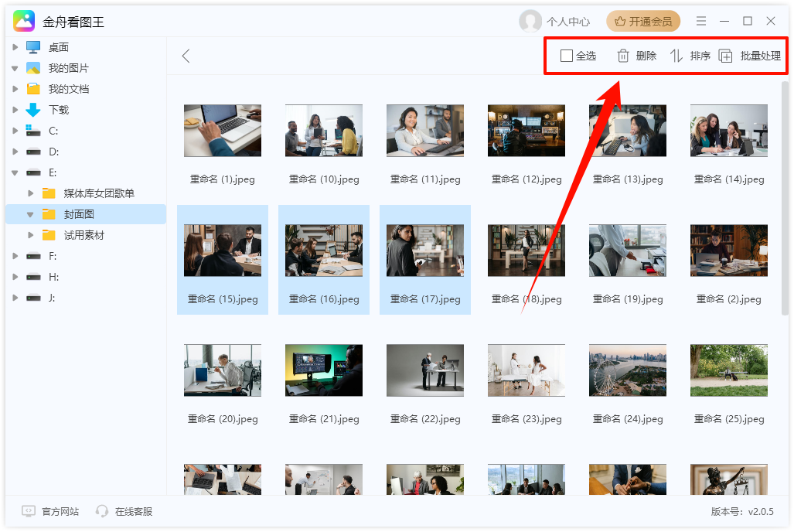
Task: Open the hamburger menu icon in title bar
Action: tap(700, 21)
